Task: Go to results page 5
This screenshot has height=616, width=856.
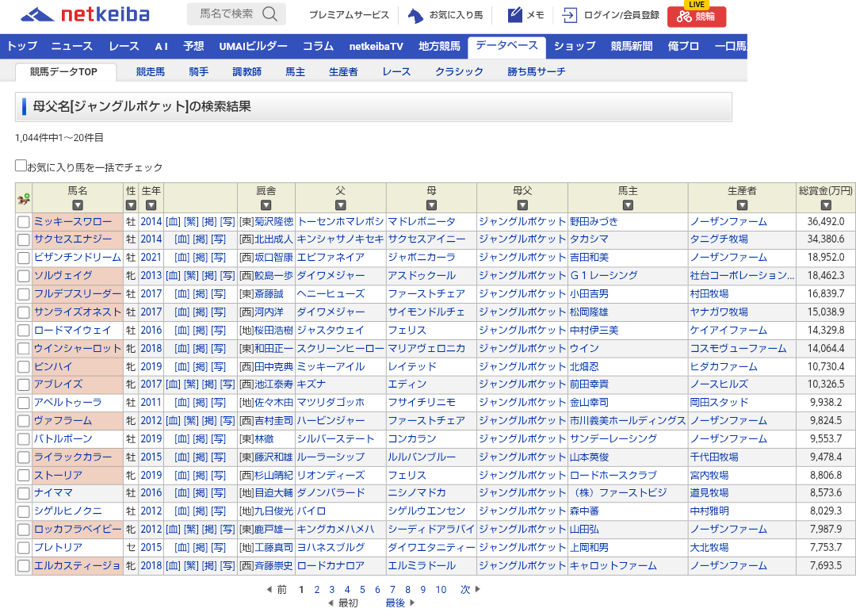Action: pos(362,590)
